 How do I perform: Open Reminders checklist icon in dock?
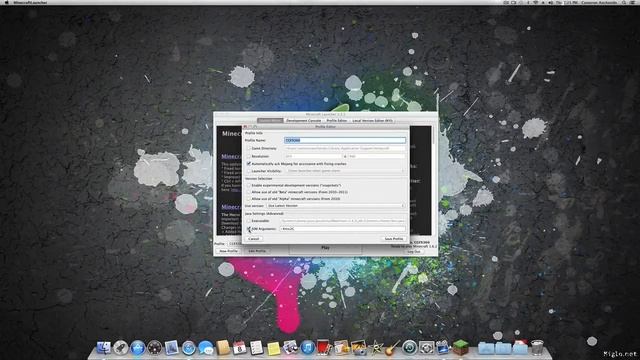(256, 348)
